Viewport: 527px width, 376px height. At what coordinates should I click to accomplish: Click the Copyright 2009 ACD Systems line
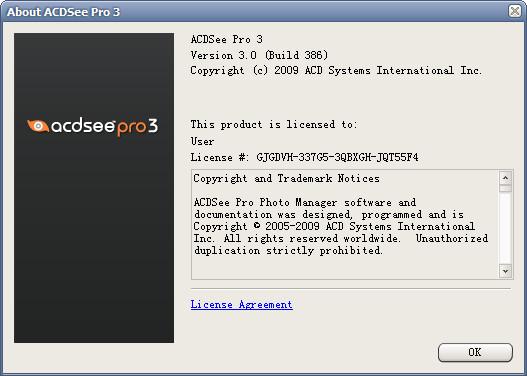pos(336,71)
